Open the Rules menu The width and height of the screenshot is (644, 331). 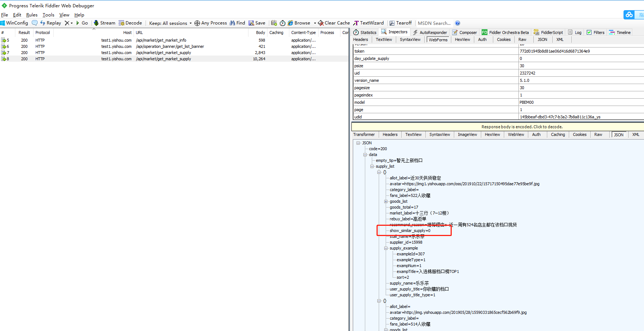click(x=32, y=15)
